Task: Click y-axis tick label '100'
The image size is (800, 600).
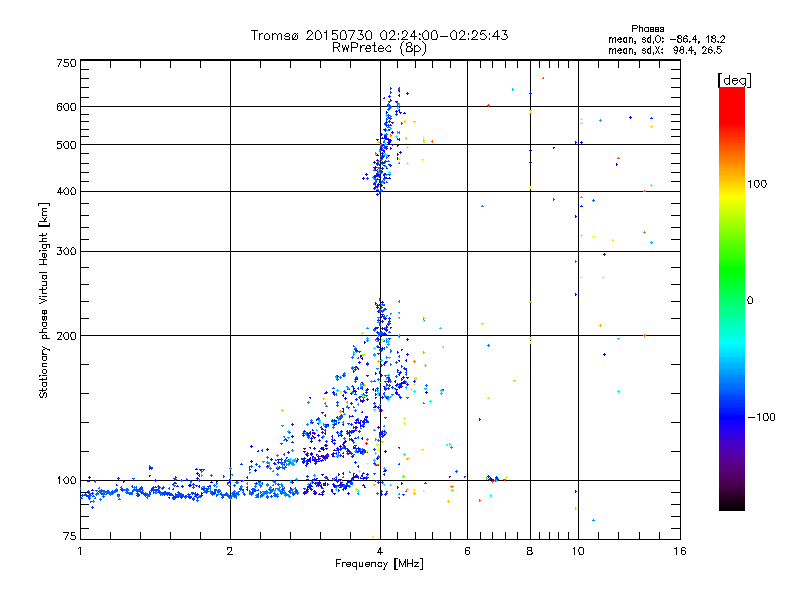Action: [x=66, y=480]
